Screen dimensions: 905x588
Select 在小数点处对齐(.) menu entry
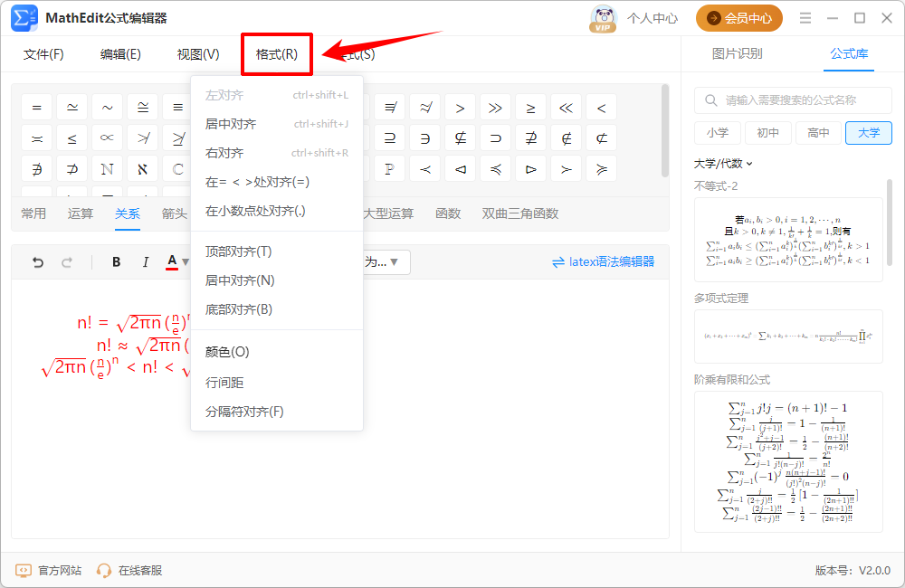(277, 211)
